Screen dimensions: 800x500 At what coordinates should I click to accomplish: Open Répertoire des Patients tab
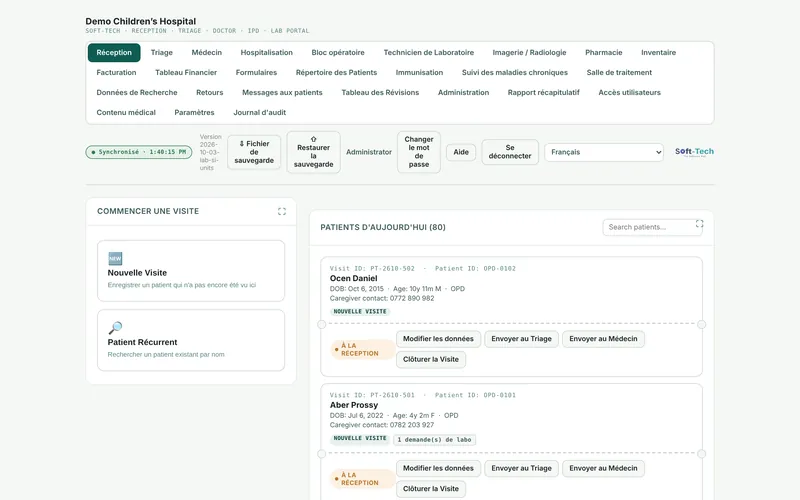(x=336, y=72)
